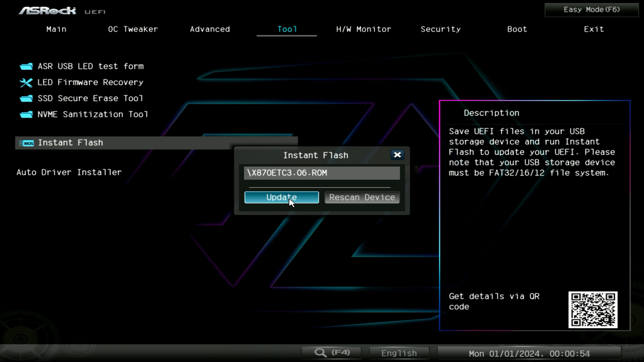Close the Instant Flash dialog
This screenshot has width=644, height=362.
pos(397,155)
